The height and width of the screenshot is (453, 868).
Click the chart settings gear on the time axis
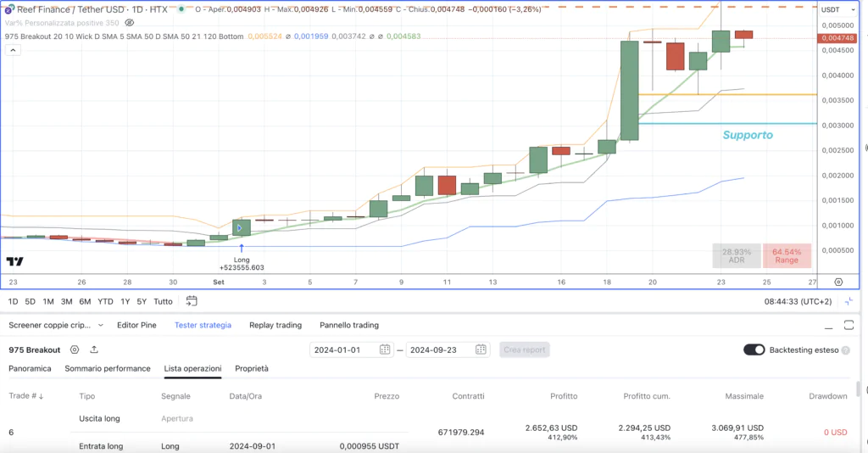click(x=837, y=282)
